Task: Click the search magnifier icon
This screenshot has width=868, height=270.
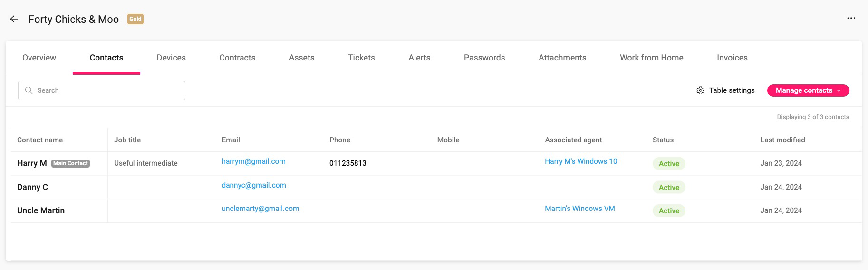Action: coord(29,90)
